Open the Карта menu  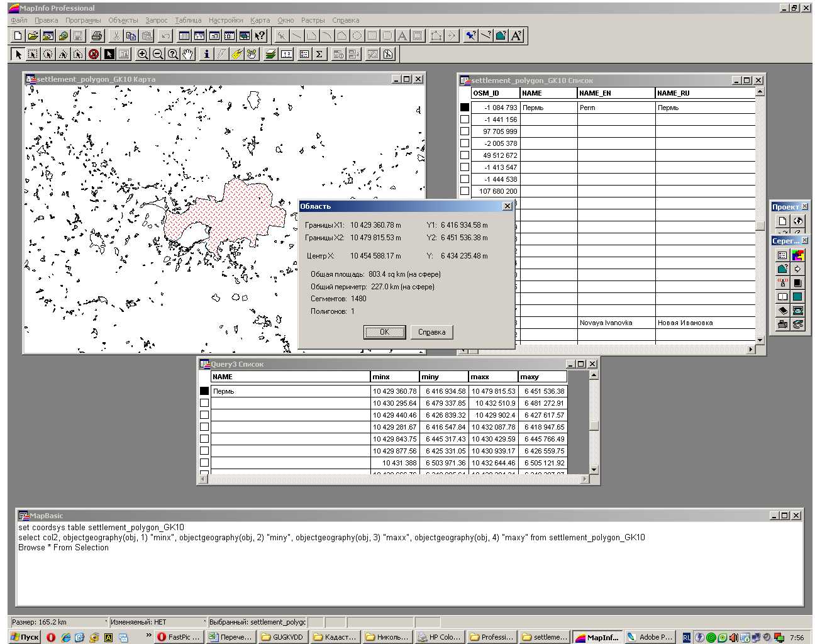[260, 20]
